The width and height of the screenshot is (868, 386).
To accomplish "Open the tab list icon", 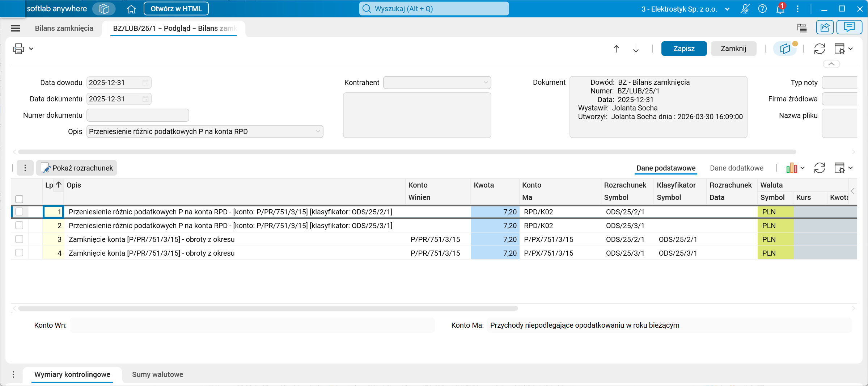I will pos(802,28).
